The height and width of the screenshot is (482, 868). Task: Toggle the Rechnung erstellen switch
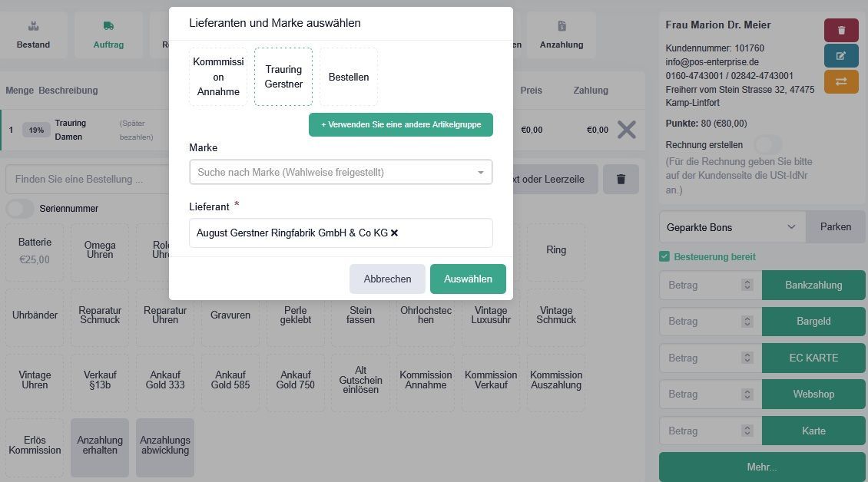768,145
